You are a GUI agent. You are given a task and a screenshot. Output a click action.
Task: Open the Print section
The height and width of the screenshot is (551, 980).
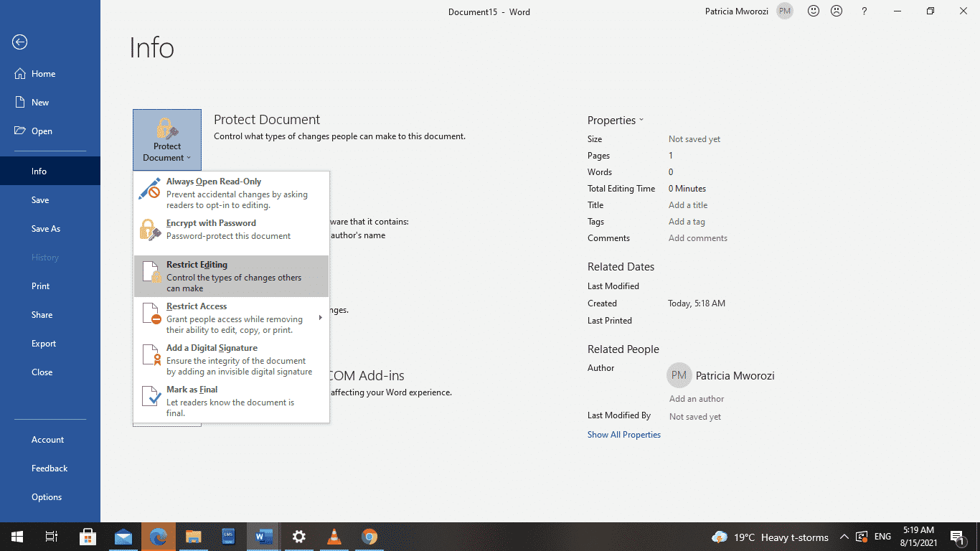40,286
